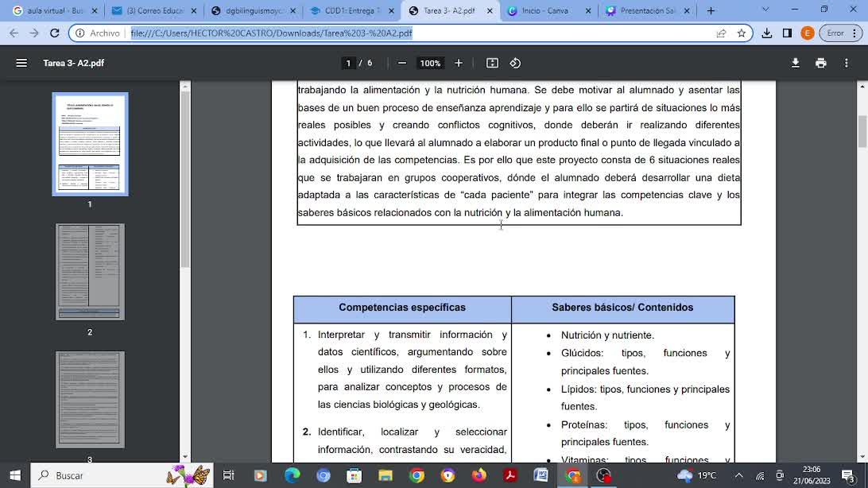Open a new browser tab
868x488 pixels.
pos(711,10)
